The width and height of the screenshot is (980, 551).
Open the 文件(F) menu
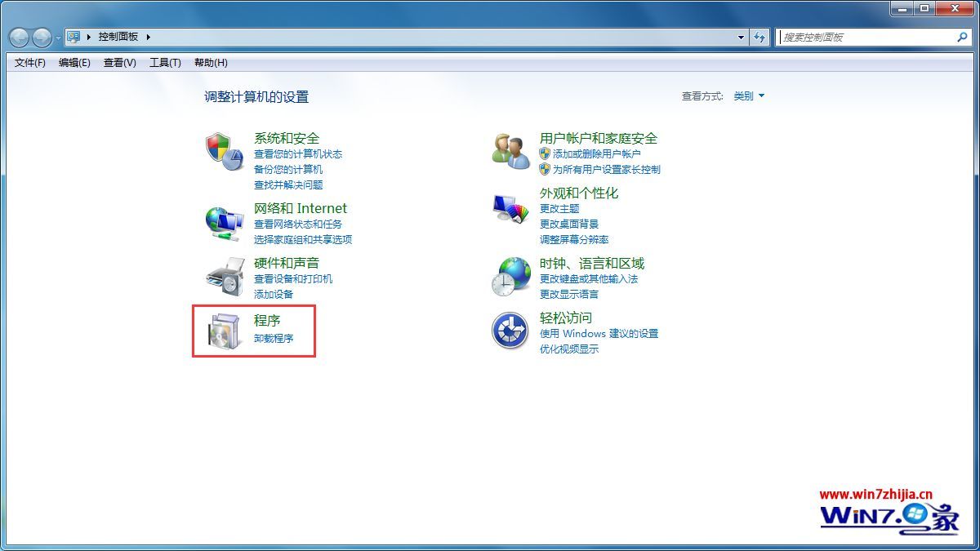click(30, 63)
